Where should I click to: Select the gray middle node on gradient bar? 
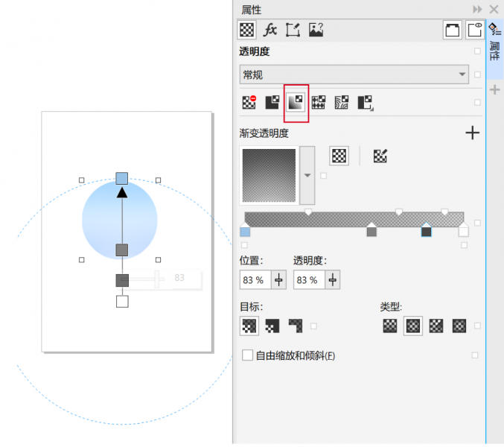pos(371,229)
